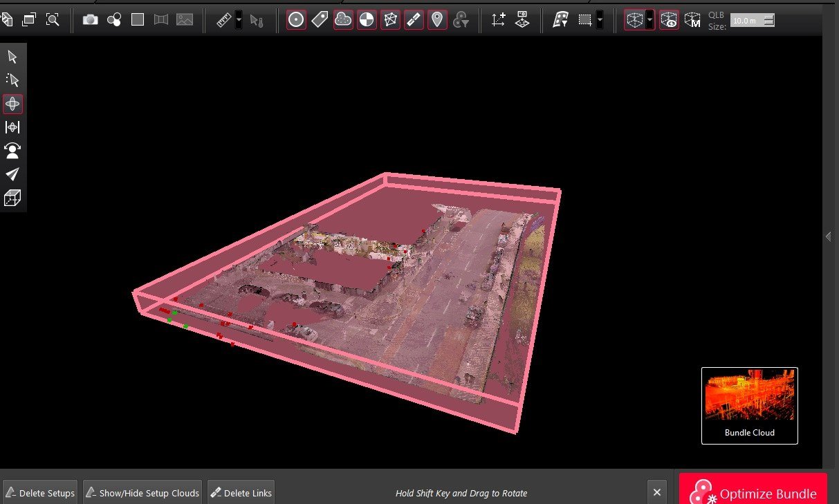Click the overlapping windows icon
This screenshot has height=504, width=839.
click(29, 19)
